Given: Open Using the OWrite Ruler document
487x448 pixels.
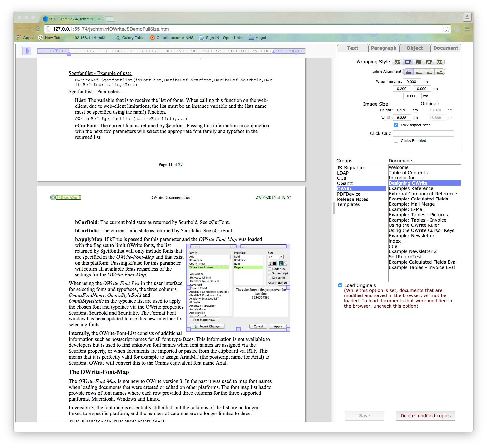Looking at the screenshot, I should (425, 225).
